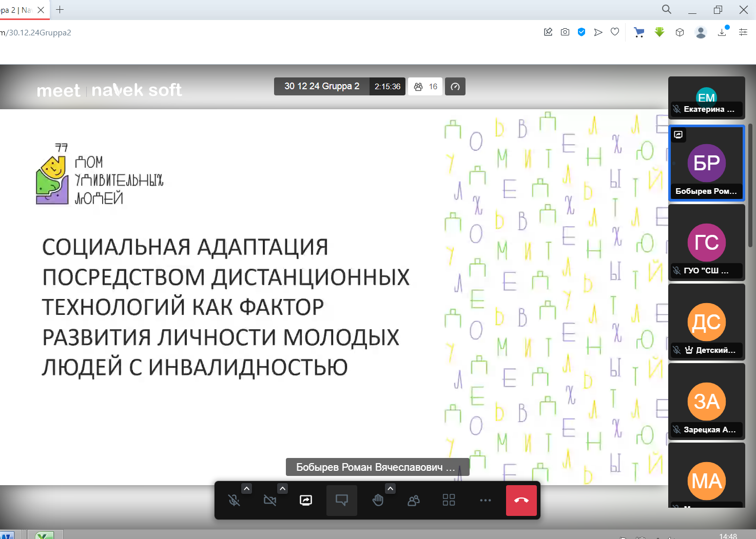Image resolution: width=756 pixels, height=539 pixels.
Task: Open the participants list icon
Action: point(414,500)
